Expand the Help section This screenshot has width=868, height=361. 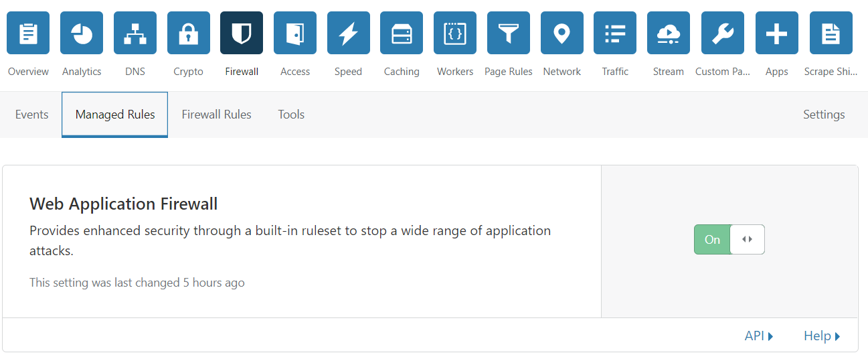coord(822,336)
